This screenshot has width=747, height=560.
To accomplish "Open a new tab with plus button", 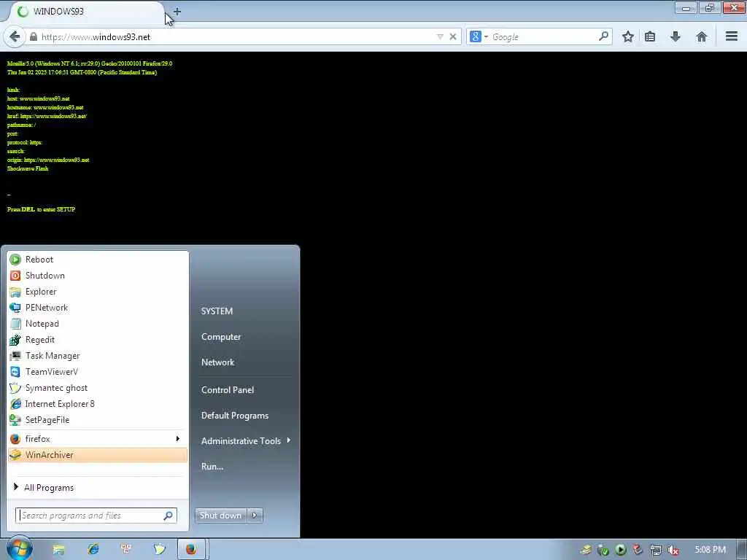I will point(177,12).
